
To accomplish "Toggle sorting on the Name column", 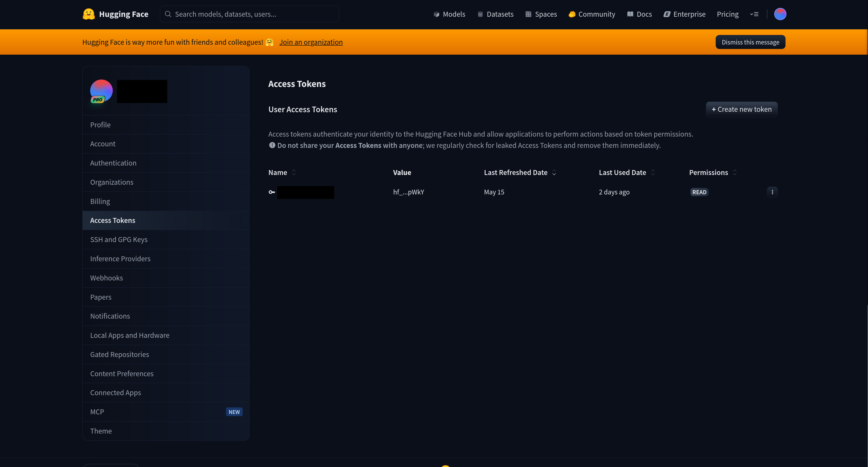I will 293,172.
